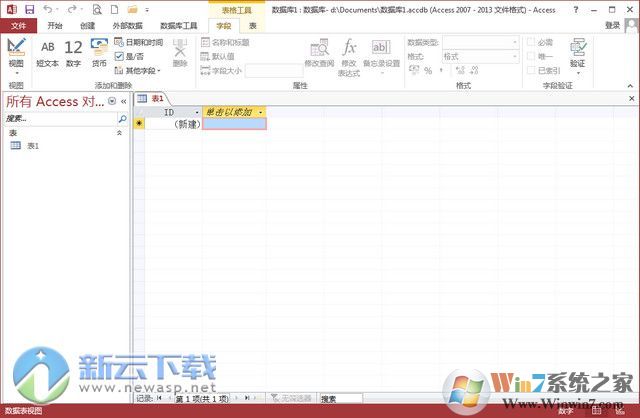Open the ID column header dropdown
This screenshot has height=418, width=640.
[x=197, y=112]
